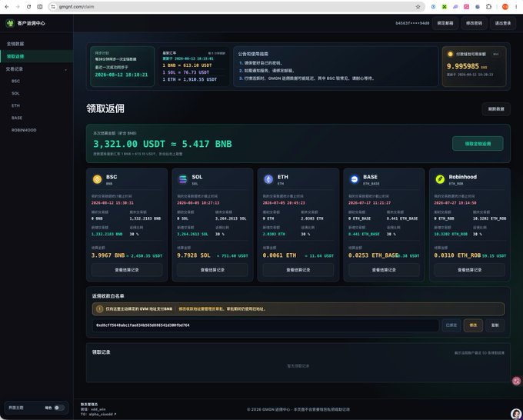This screenshot has width=523, height=420.
Task: Click the 复制 copy address button
Action: click(495, 325)
